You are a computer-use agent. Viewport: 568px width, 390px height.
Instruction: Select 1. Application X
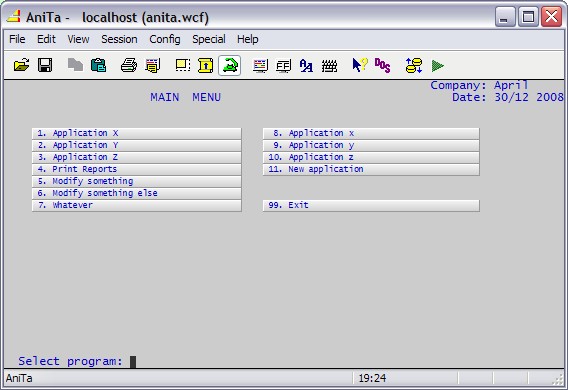(x=137, y=133)
